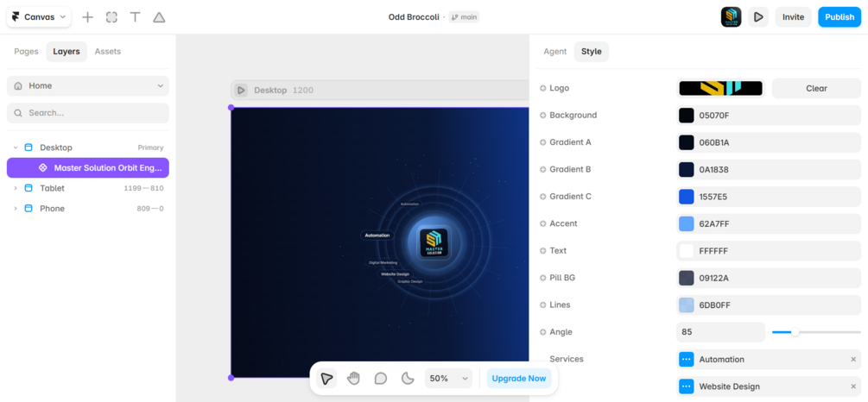The width and height of the screenshot is (868, 402).
Task: Switch to the Style tab
Action: click(592, 52)
